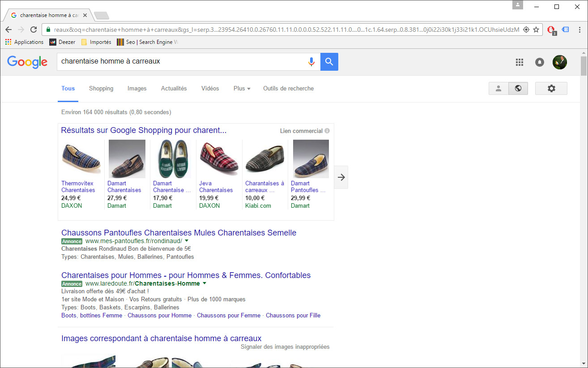Show next shopping results with arrow
Screen dimensions: 588x368
(x=341, y=177)
